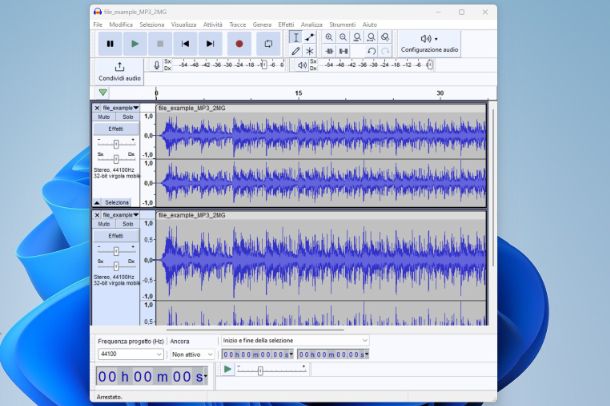Solo the second track
The height and width of the screenshot is (406, 610).
(128, 224)
